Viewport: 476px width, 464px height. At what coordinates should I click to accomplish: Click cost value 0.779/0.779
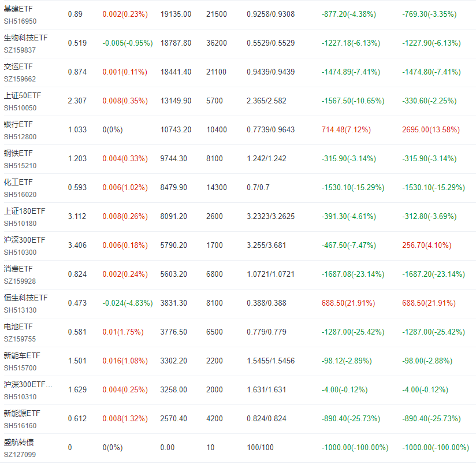[266, 331]
